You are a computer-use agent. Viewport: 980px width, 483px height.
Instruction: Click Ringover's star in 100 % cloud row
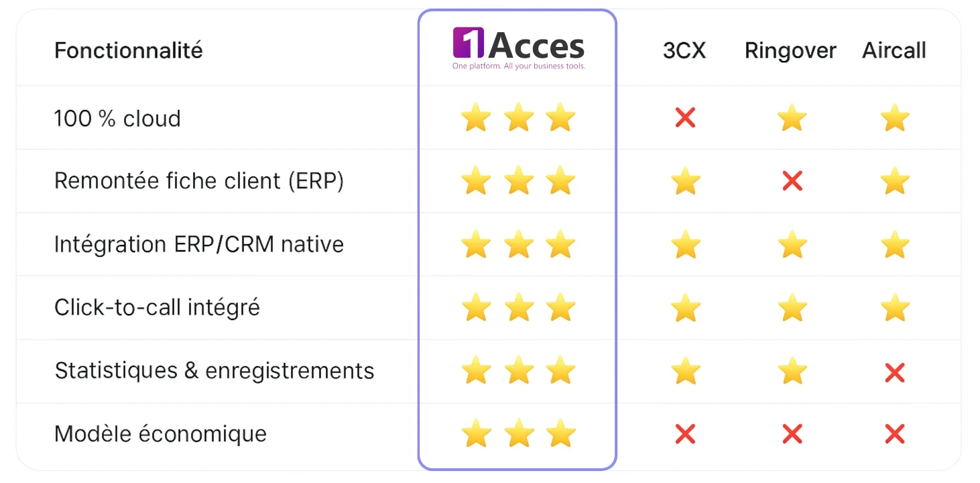tap(792, 118)
